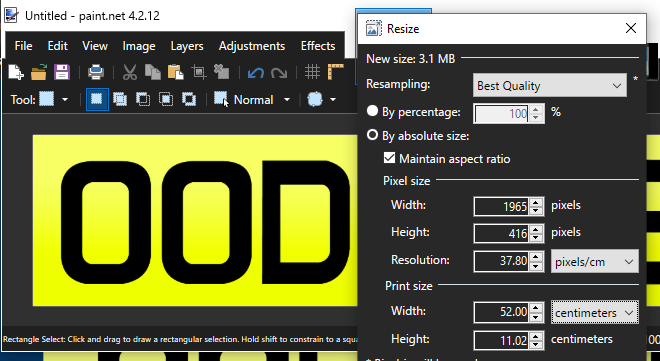
Task: Click the 'New size: 3.1 MB' text
Action: (x=410, y=58)
